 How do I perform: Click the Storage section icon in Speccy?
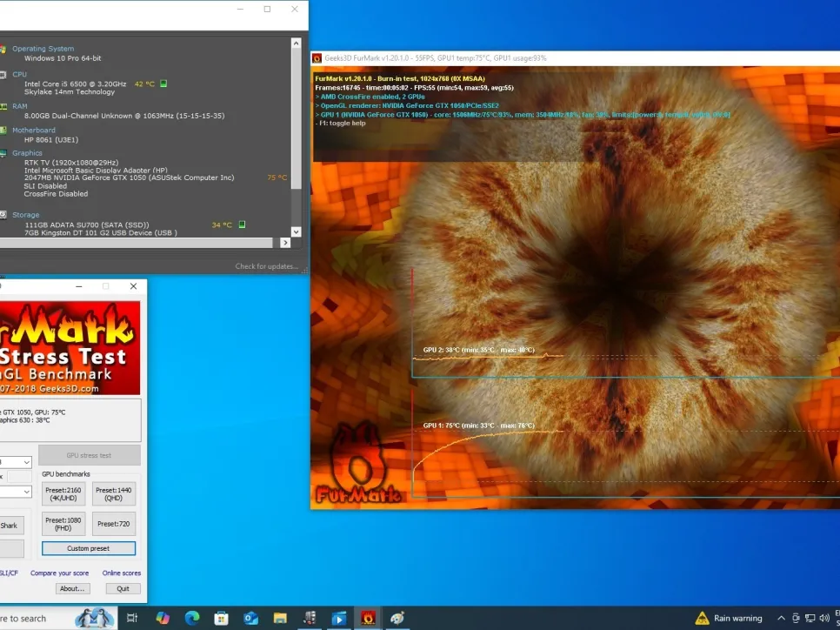point(3,214)
